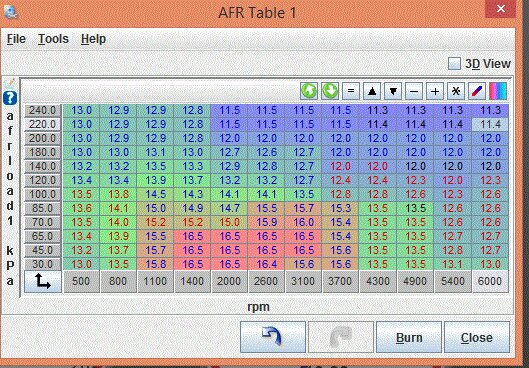Click the black down-triangle decrement icon
This screenshot has width=529, height=368.
393,91
